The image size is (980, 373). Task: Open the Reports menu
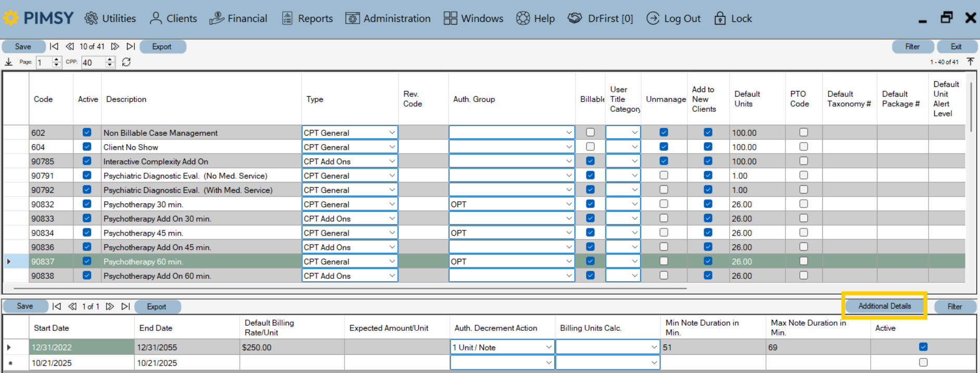pyautogui.click(x=307, y=19)
